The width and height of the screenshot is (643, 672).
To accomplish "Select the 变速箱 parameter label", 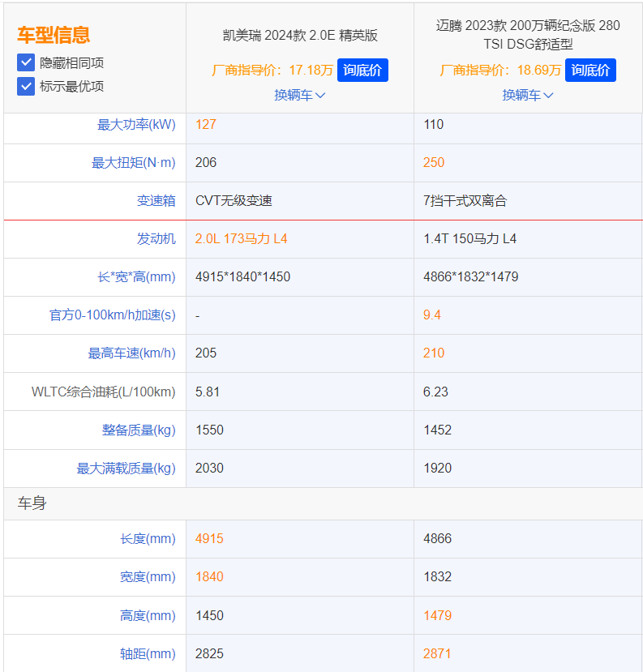I will coord(156,201).
